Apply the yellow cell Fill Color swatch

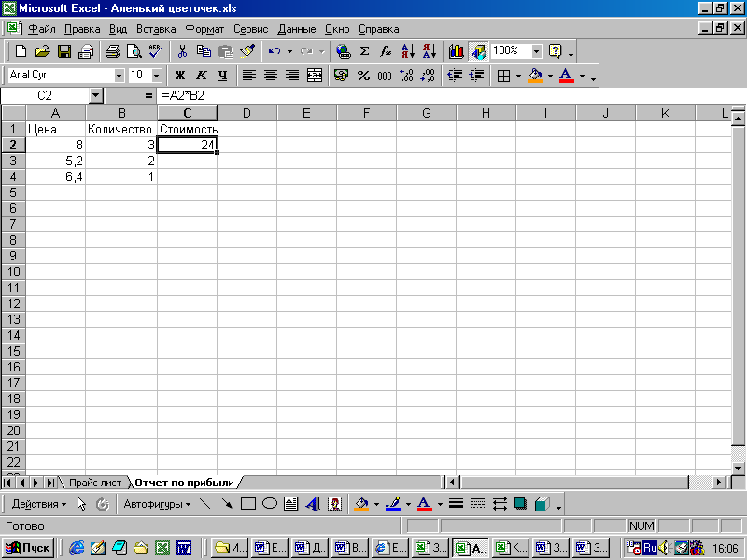click(x=535, y=76)
